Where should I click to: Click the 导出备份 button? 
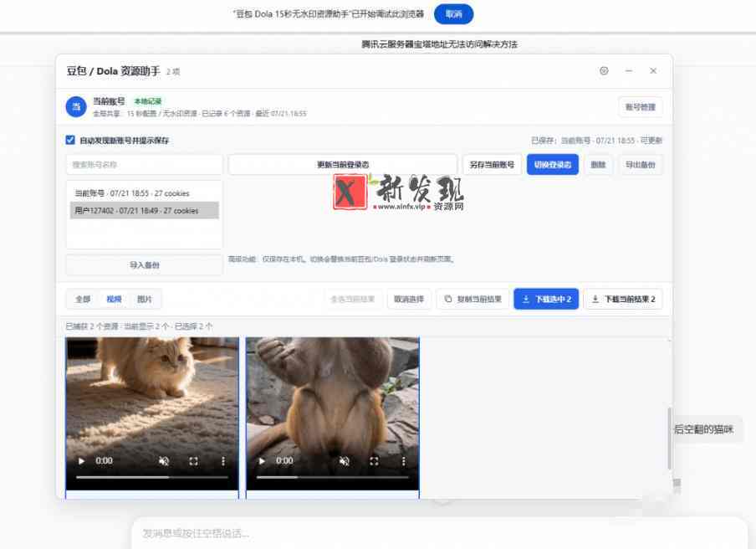tap(641, 165)
